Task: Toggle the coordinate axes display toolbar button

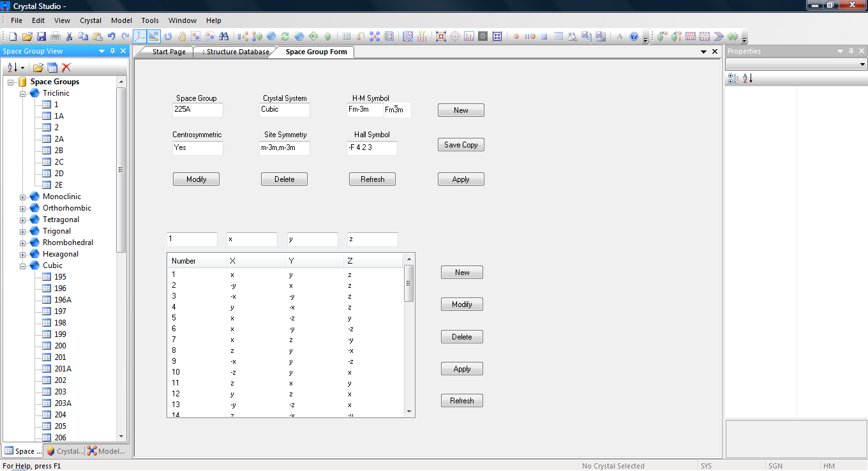Action: (x=140, y=36)
